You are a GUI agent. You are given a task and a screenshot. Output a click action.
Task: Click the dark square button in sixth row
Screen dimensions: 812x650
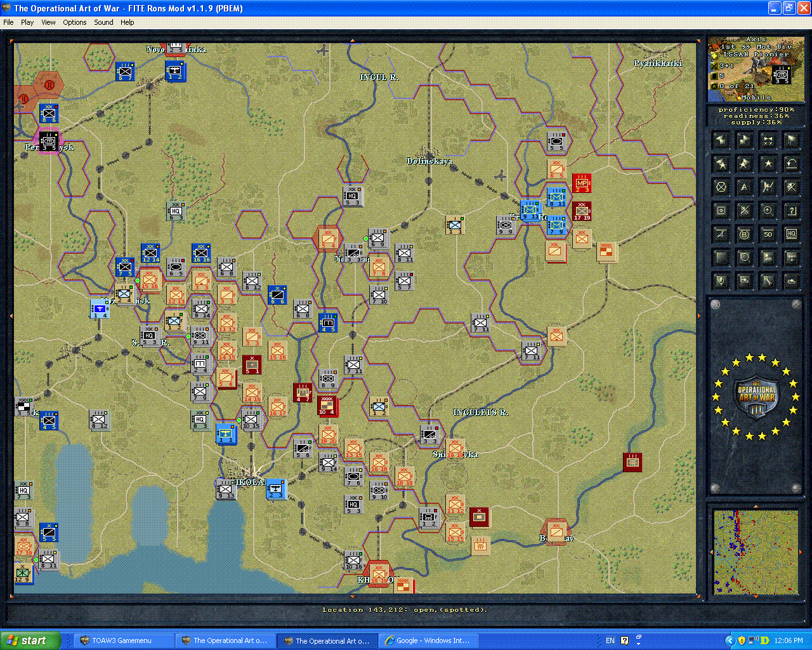pos(721,258)
